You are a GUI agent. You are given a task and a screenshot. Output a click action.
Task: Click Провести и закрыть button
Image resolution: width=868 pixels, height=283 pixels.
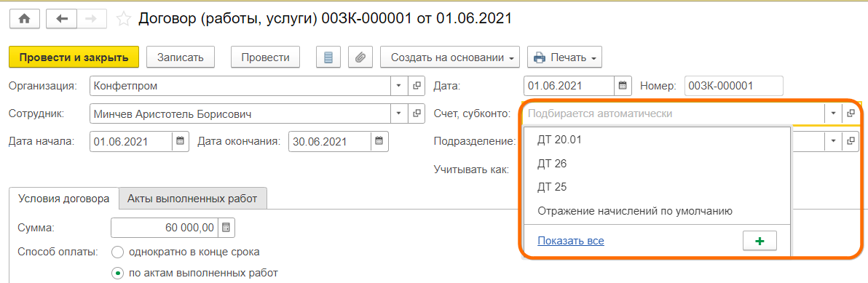74,57
